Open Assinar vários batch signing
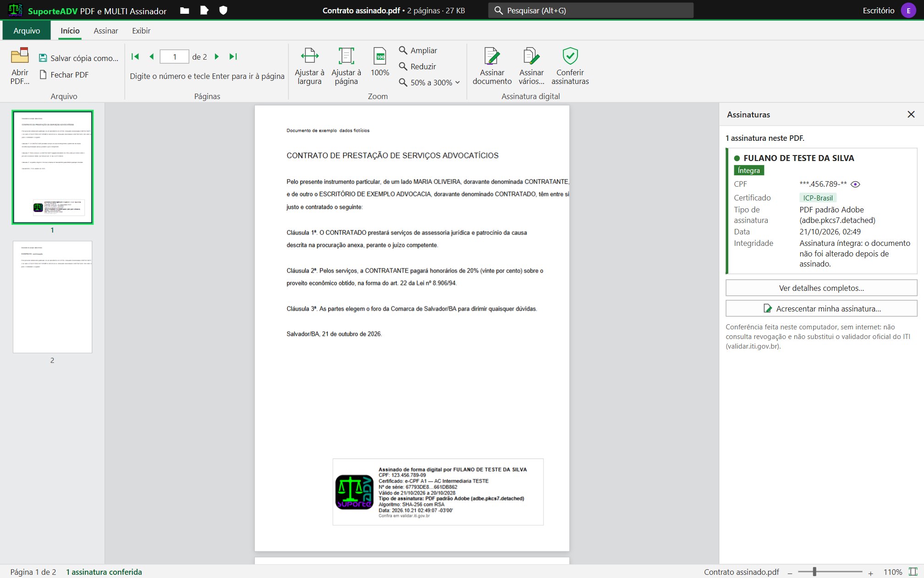924x578 pixels. click(x=531, y=66)
